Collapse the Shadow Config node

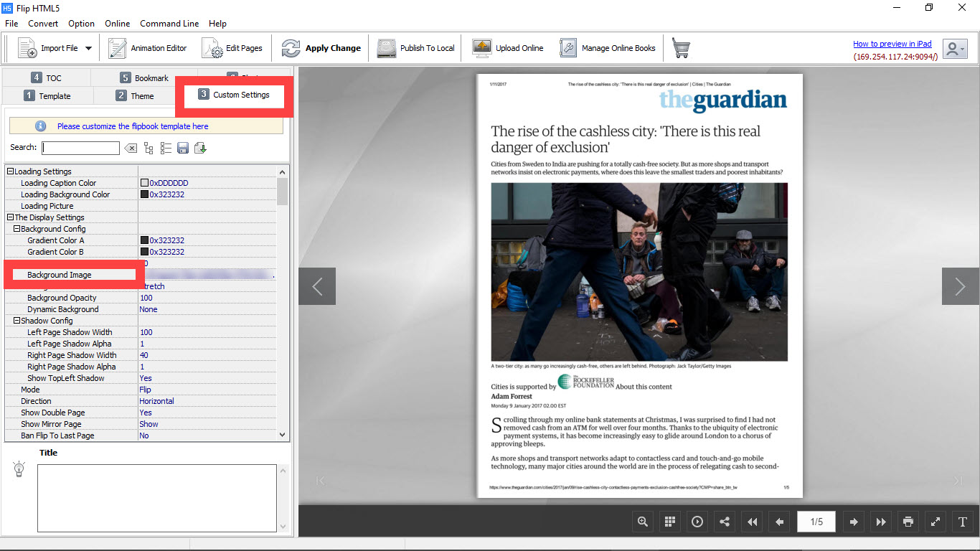tap(17, 321)
